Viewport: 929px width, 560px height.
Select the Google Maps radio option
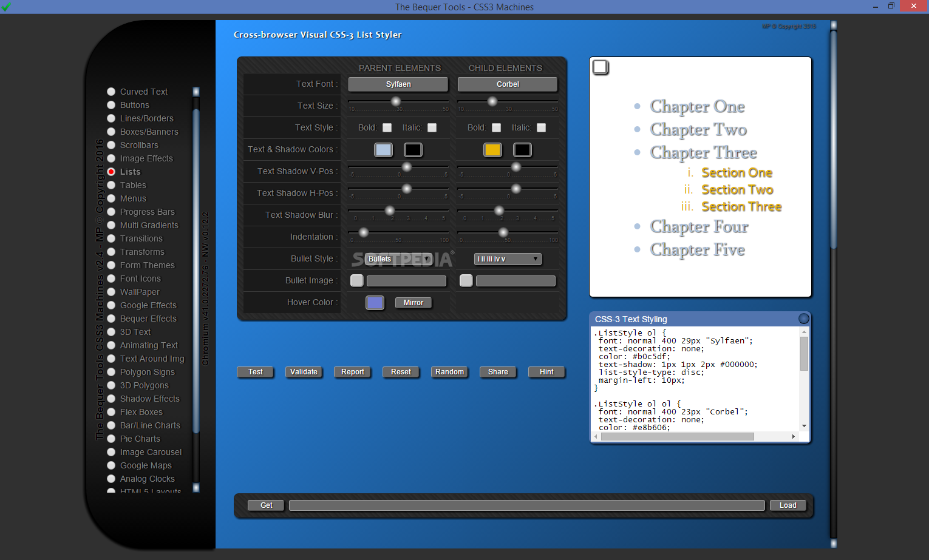click(x=111, y=465)
